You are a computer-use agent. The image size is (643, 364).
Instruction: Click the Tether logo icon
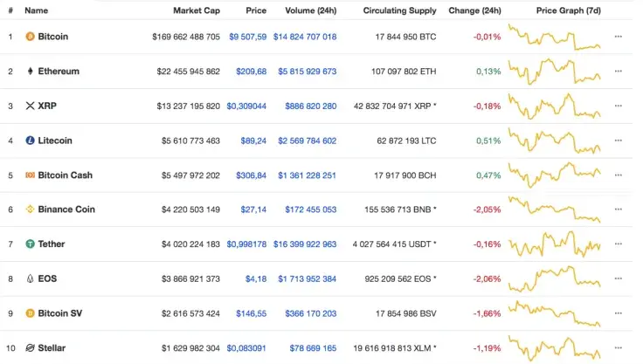point(30,244)
